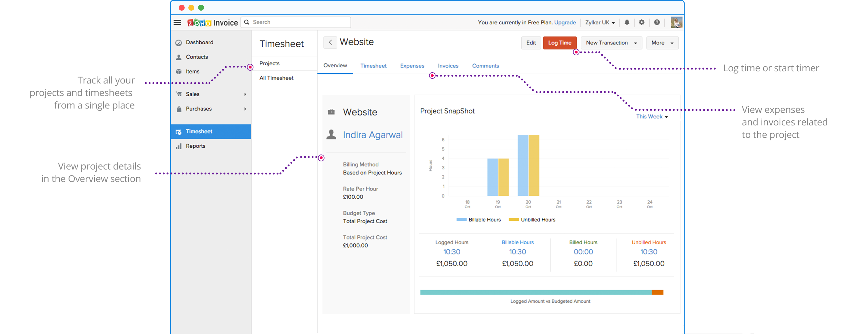Image resolution: width=868 pixels, height=334 pixels.
Task: Click the Logged vs Budgeted progress bar
Action: point(541,292)
